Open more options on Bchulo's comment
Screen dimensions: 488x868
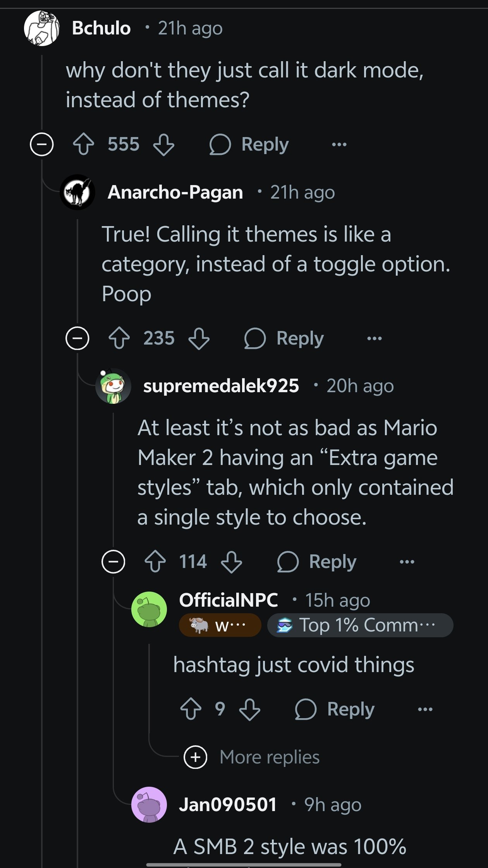[x=339, y=144]
